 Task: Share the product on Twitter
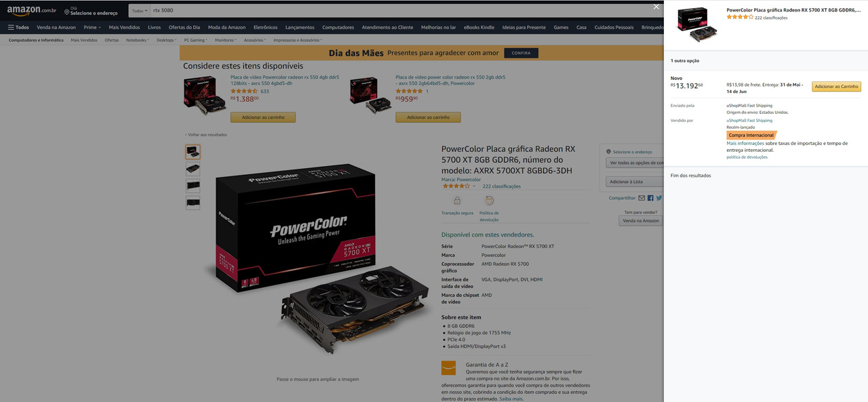[x=658, y=198]
